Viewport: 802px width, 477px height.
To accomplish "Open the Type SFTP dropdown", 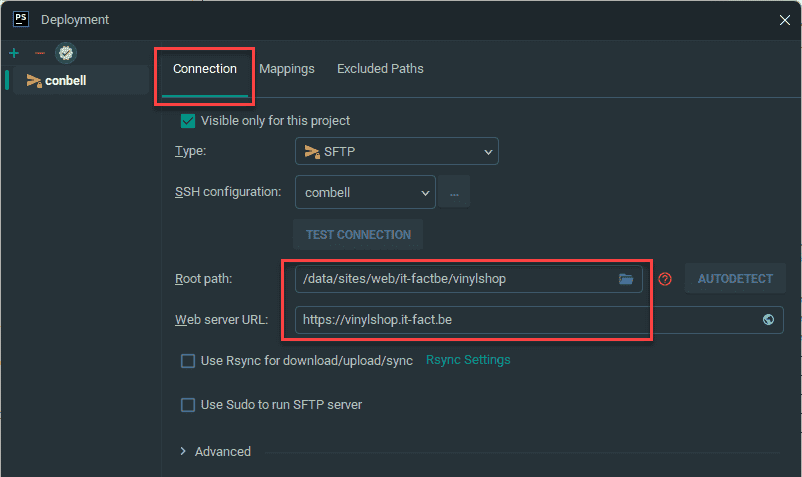I will (x=397, y=151).
